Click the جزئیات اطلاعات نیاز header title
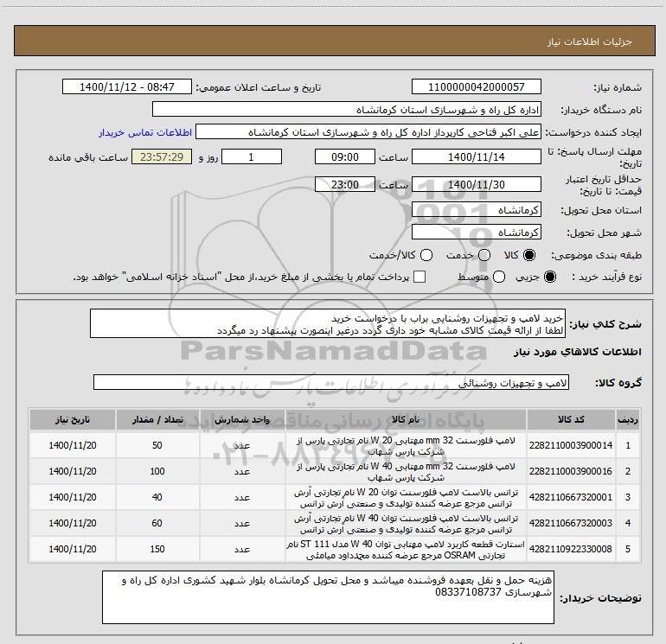This screenshot has width=666, height=644. pos(590,41)
